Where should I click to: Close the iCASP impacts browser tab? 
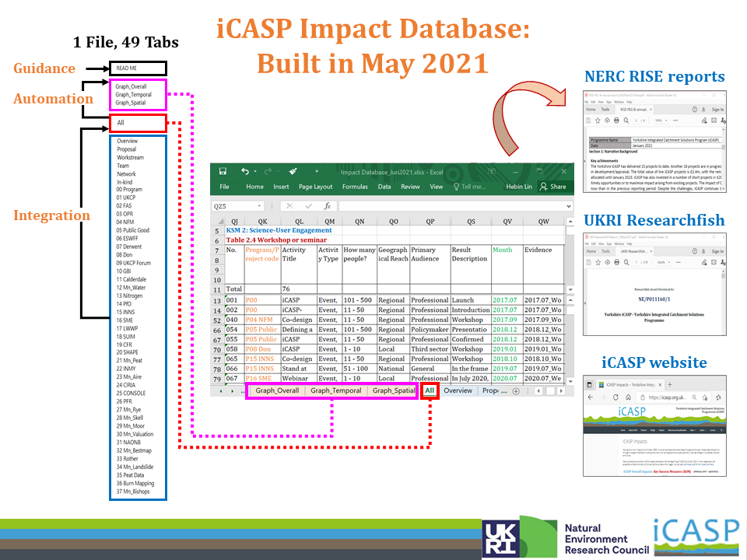pos(661,384)
